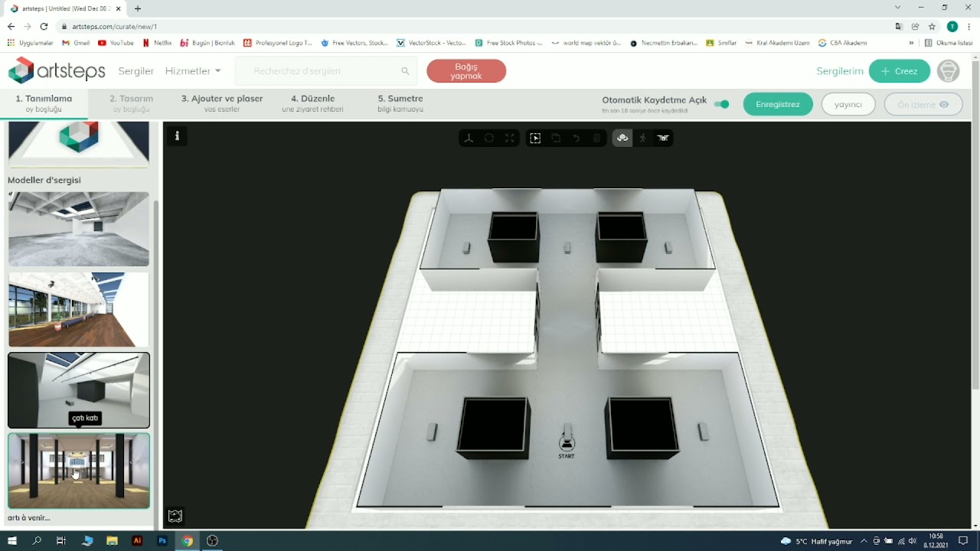Activate the selection box tool
The width and height of the screenshot is (980, 551).
[x=535, y=138]
